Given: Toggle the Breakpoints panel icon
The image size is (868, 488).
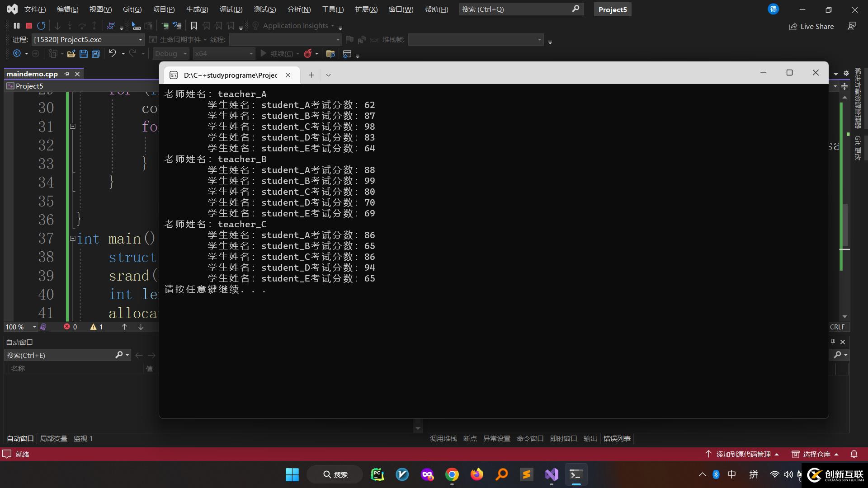Looking at the screenshot, I should (470, 439).
